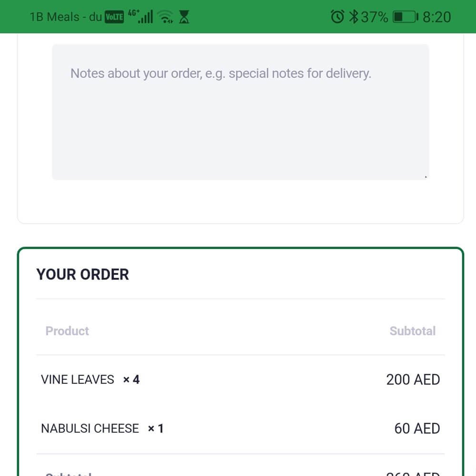Tap the resize handle of notes box
Viewport: 476px width, 476px height.
pos(426,177)
